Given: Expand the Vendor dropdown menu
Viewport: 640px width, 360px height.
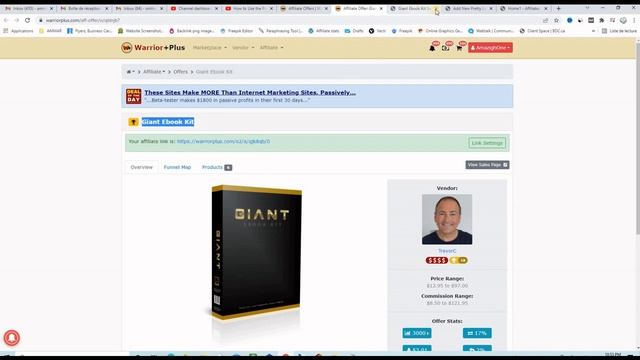Looking at the screenshot, I should coord(243,48).
